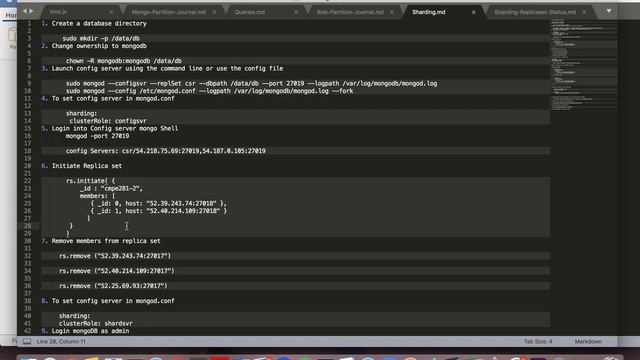This screenshot has width=640, height=360.
Task: Click the 'clusterRole: configsvr' line
Action: click(108, 121)
